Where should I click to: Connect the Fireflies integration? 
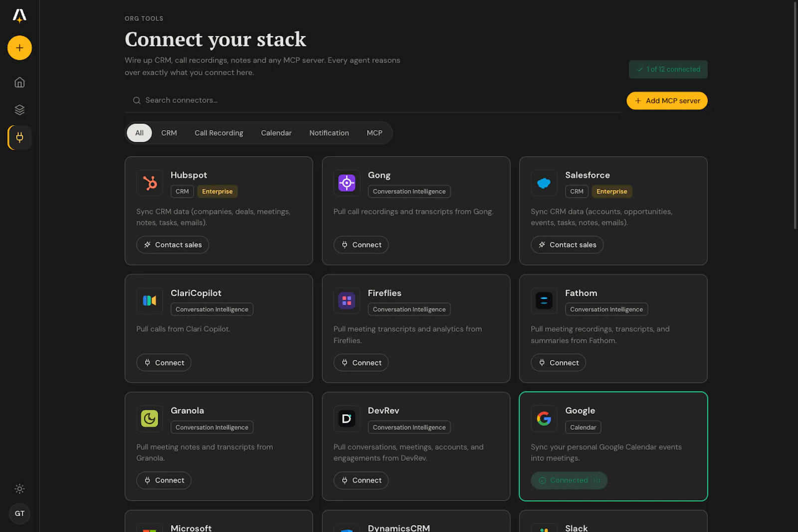click(361, 362)
